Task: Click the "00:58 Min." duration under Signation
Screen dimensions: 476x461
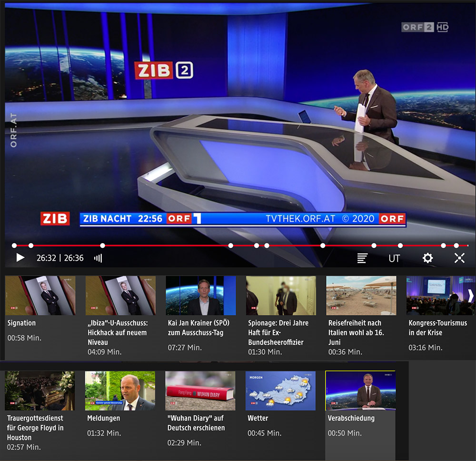Action: 24,338
